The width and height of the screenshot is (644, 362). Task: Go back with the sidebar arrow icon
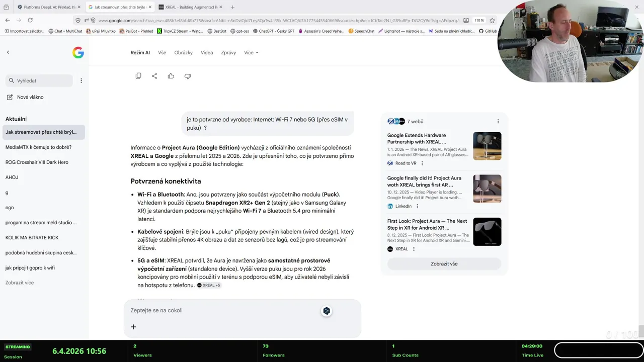click(8, 52)
